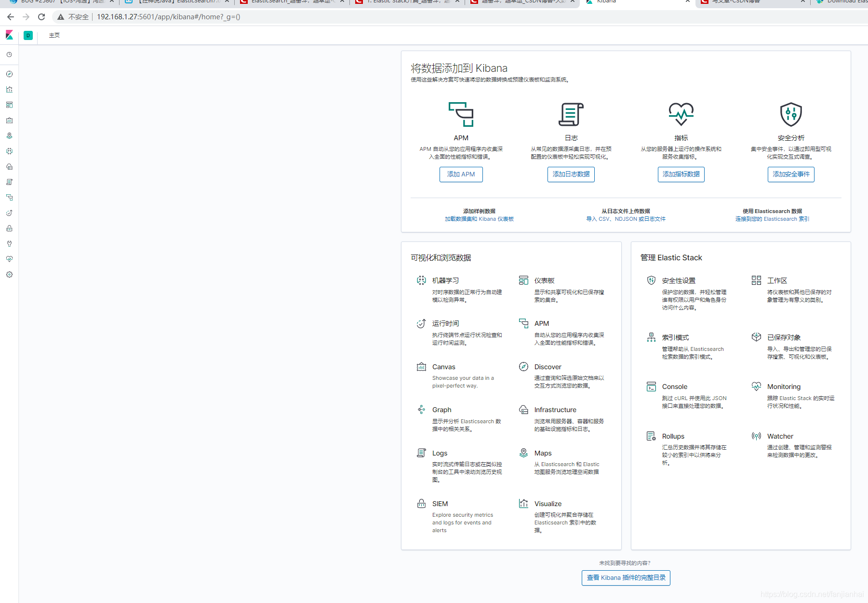Open Maps from the left sidebar
This screenshot has width=868, height=603.
9,135
